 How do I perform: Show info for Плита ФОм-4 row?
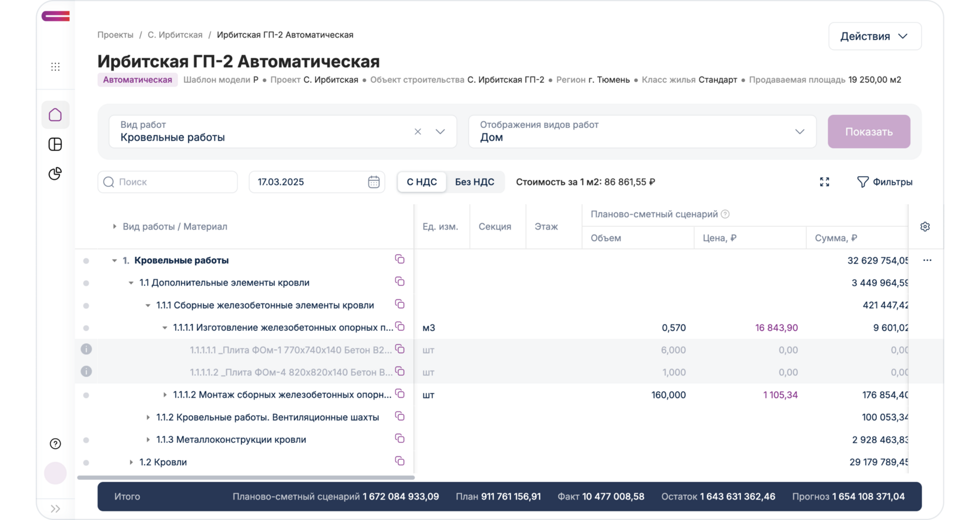coord(86,371)
